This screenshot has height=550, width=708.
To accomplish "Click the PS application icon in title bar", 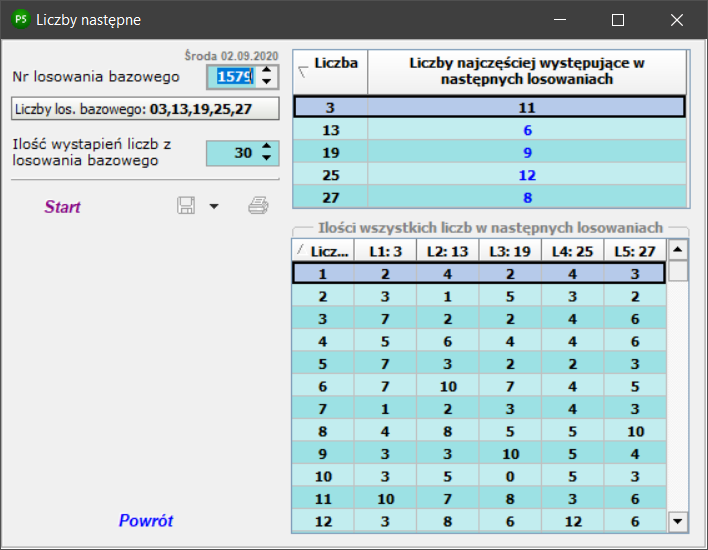I will pos(20,19).
